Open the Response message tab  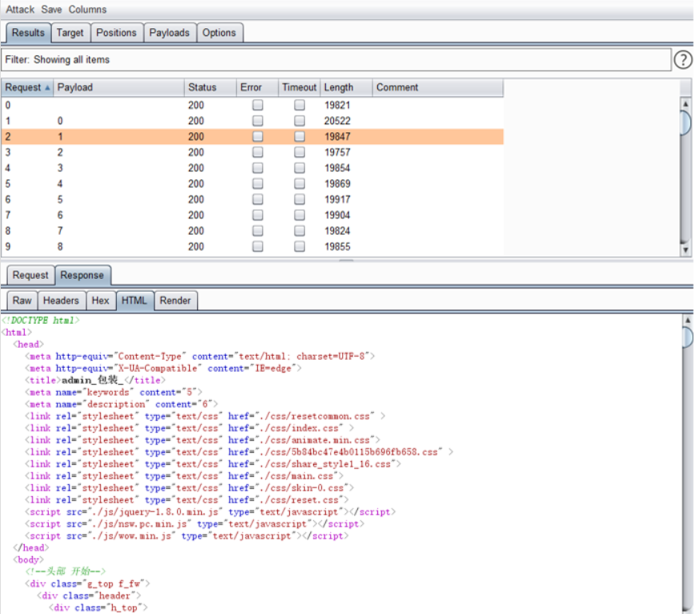coord(82,275)
